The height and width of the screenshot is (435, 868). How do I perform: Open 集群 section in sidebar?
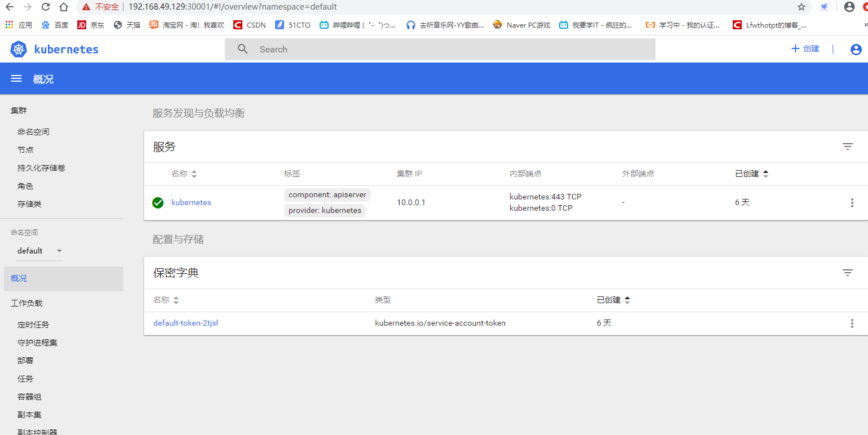(19, 110)
